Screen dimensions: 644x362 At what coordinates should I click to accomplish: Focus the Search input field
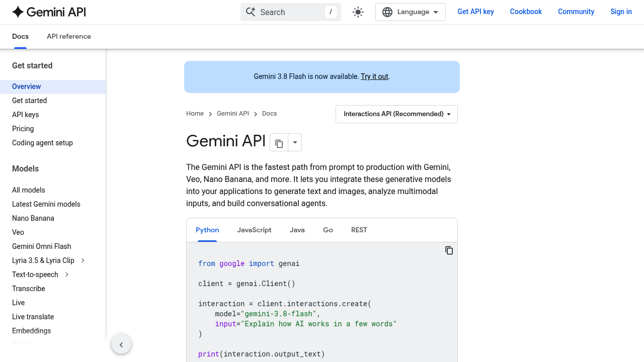(x=291, y=12)
